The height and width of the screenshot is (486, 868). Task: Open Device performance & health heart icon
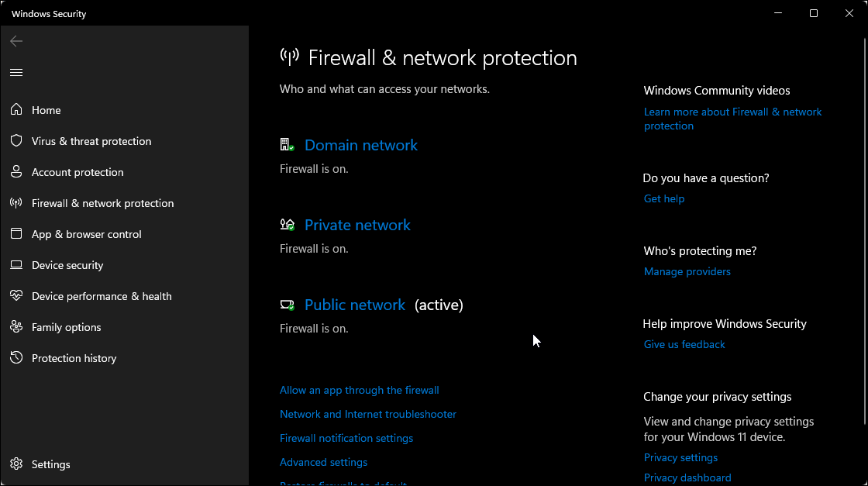[16, 296]
